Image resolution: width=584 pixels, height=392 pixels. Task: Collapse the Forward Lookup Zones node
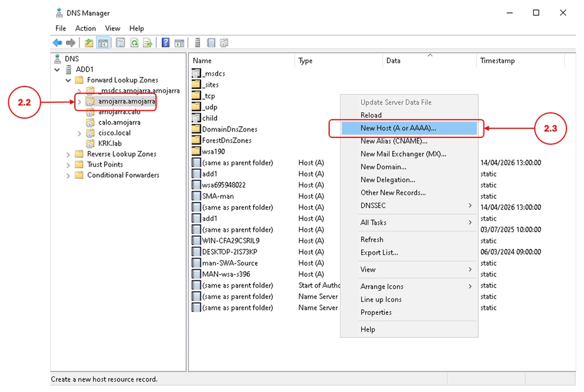[x=68, y=80]
